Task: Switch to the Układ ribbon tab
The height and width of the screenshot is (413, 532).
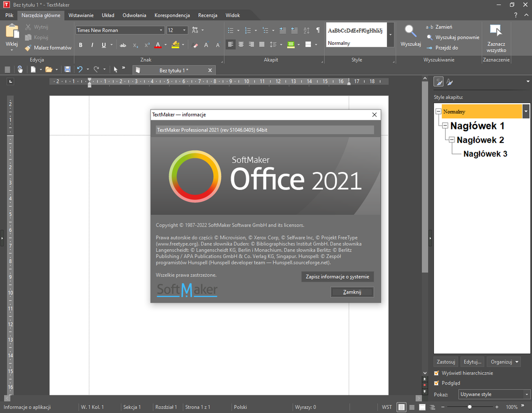Action: (108, 15)
